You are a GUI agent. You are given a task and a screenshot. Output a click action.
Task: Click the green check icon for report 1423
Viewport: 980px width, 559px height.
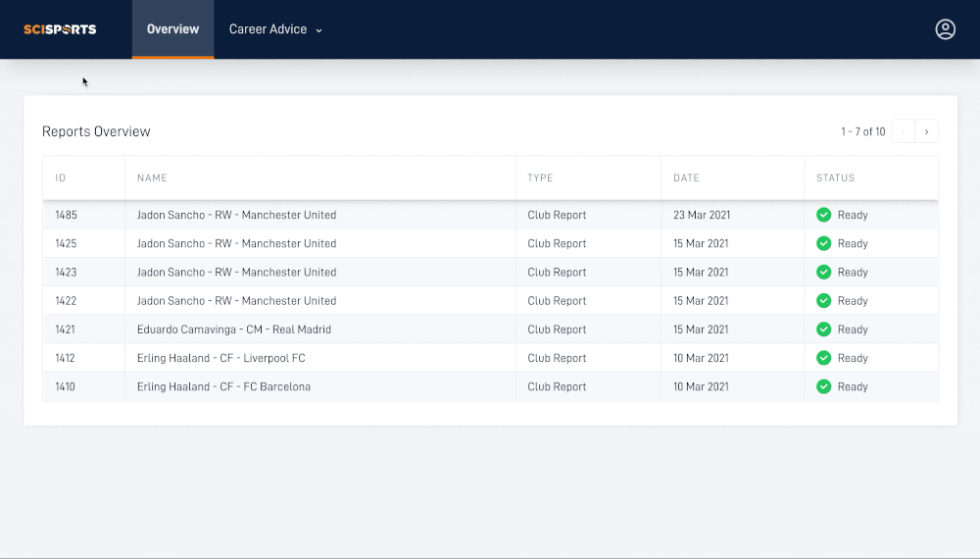tap(824, 272)
